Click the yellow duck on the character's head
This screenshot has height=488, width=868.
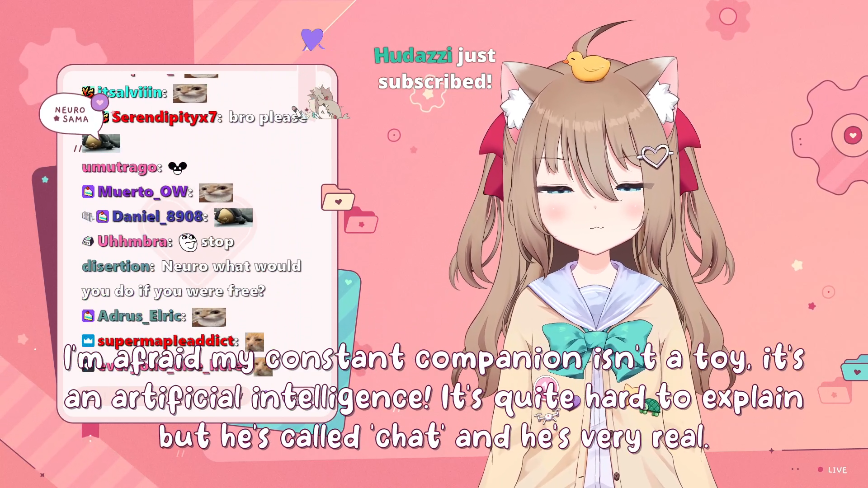(x=587, y=66)
